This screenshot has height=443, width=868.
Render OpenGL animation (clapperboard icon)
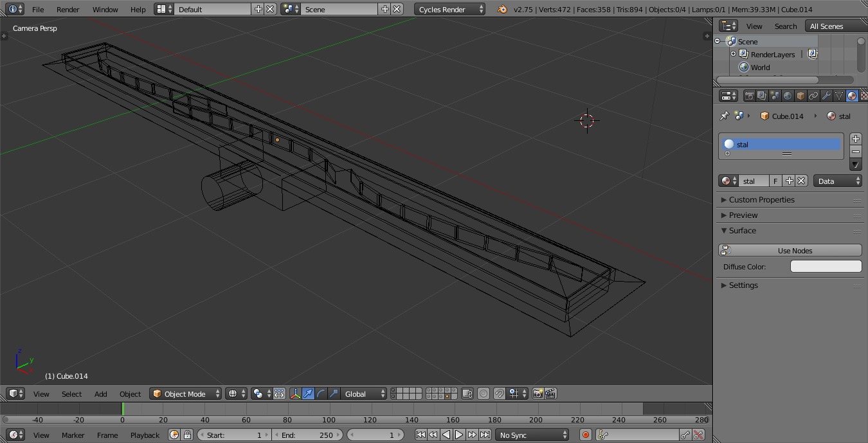(550, 394)
